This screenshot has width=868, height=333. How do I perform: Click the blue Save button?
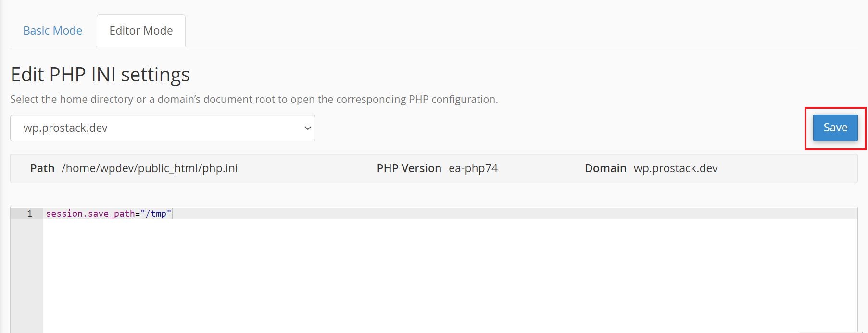pos(835,128)
